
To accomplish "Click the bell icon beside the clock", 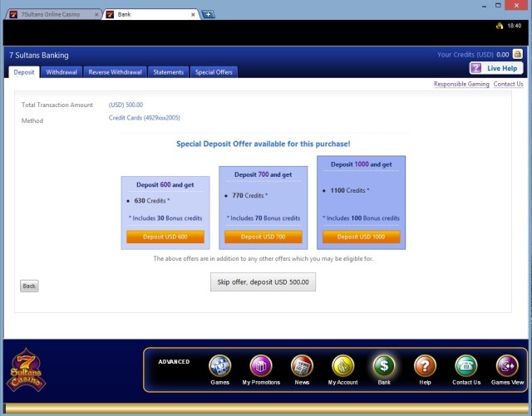I will tap(500, 26).
